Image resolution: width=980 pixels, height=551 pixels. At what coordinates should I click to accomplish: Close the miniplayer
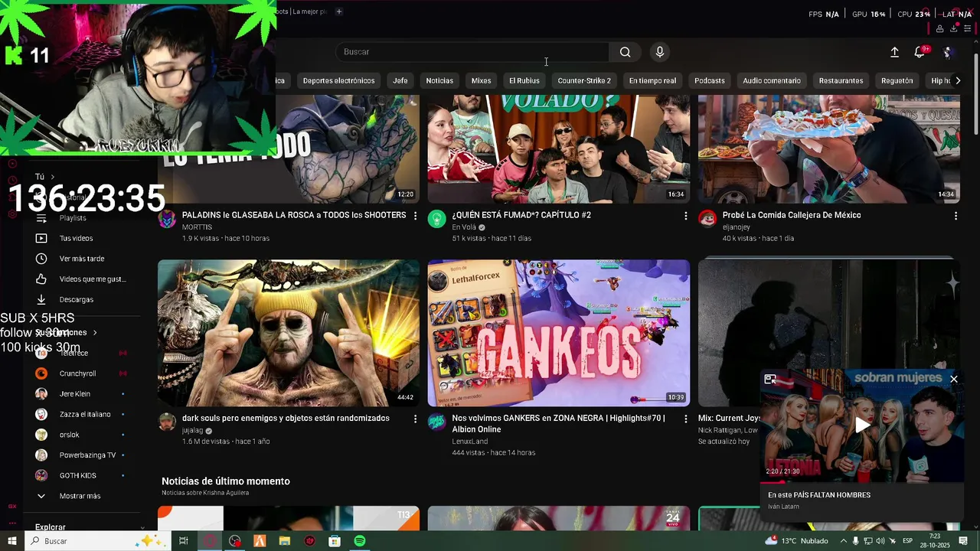point(954,379)
